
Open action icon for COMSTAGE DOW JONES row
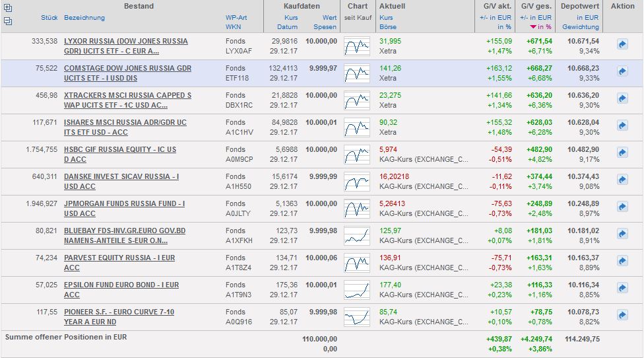(x=622, y=71)
